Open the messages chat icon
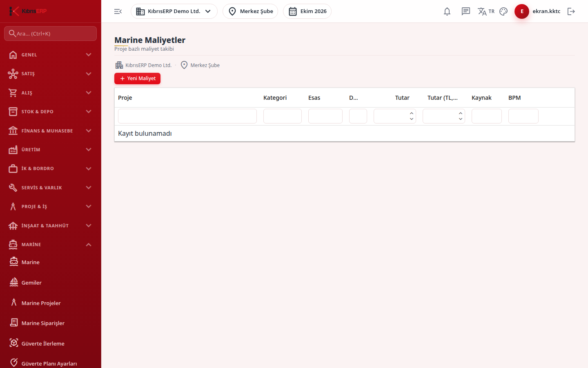588x368 pixels. [466, 11]
